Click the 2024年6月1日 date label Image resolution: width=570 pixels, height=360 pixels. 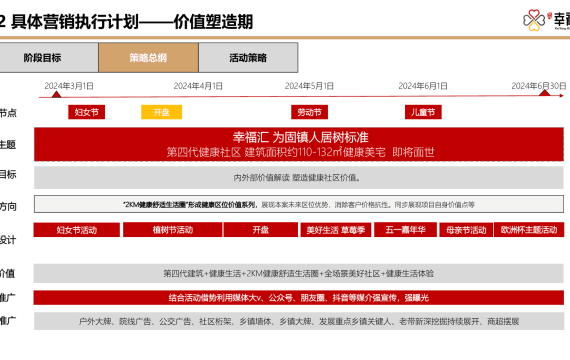[423, 86]
